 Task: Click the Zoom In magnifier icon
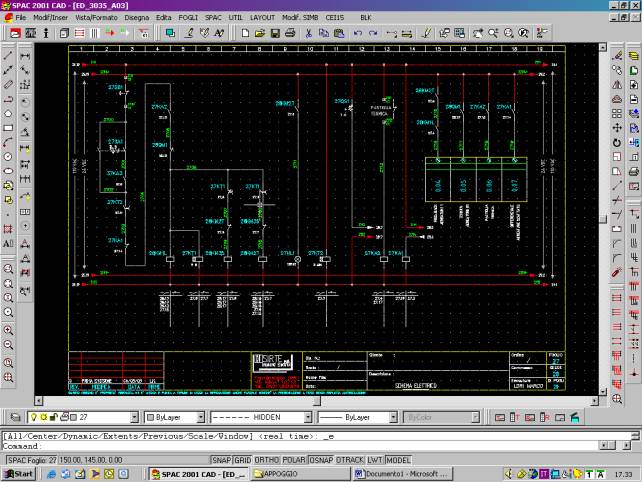coord(8,330)
